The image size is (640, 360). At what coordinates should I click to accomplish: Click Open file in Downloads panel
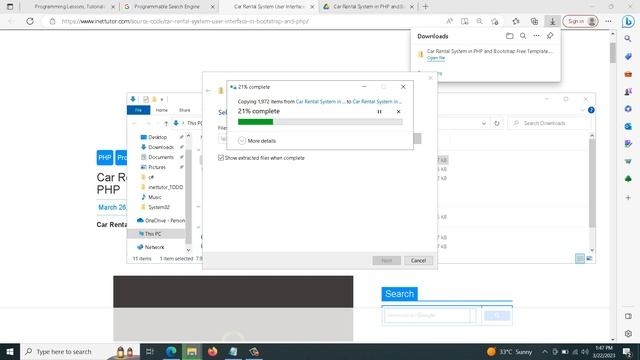pyautogui.click(x=436, y=58)
